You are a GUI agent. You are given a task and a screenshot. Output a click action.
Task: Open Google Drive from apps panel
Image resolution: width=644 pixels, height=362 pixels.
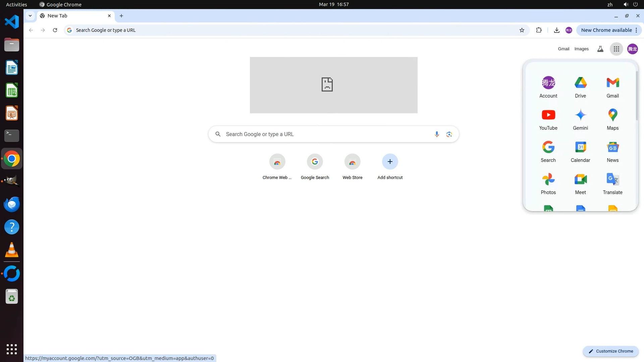[580, 86]
